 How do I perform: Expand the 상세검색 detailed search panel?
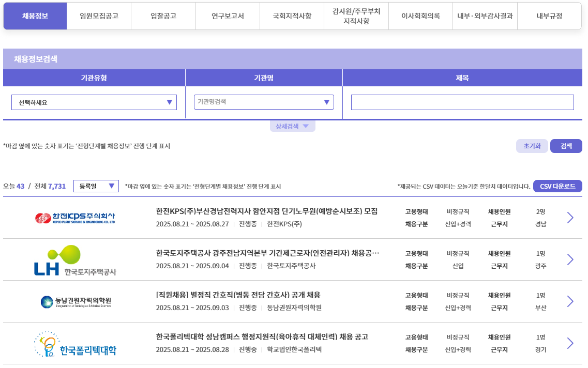(x=293, y=126)
